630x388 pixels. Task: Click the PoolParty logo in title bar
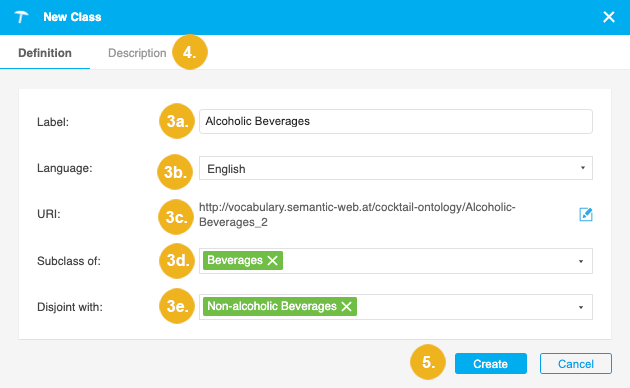[x=21, y=17]
